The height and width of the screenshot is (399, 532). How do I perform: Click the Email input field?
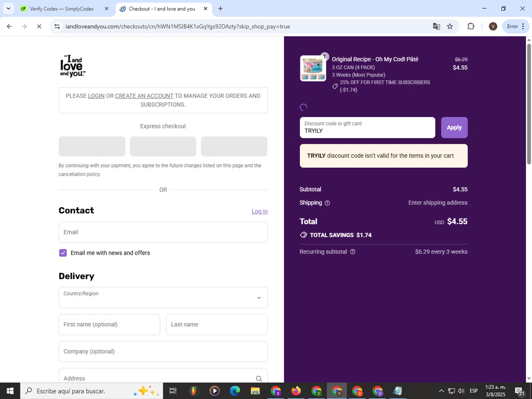(x=163, y=232)
